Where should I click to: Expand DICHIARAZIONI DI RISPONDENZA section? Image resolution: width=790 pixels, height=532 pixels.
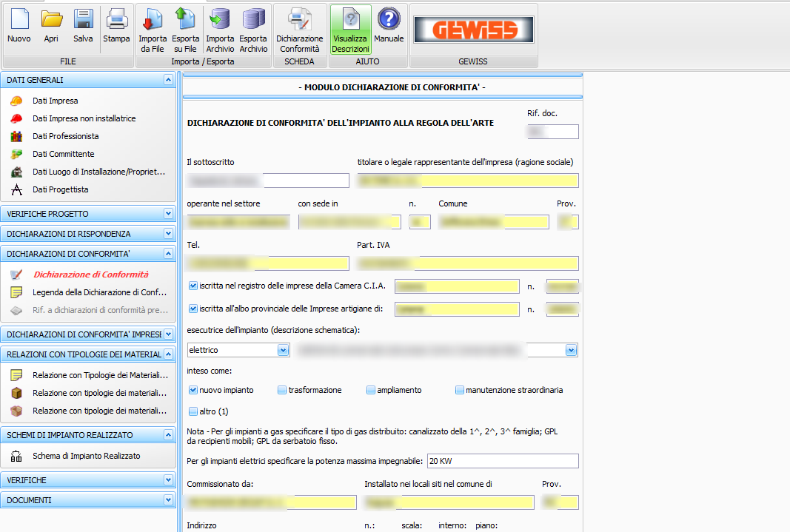168,234
